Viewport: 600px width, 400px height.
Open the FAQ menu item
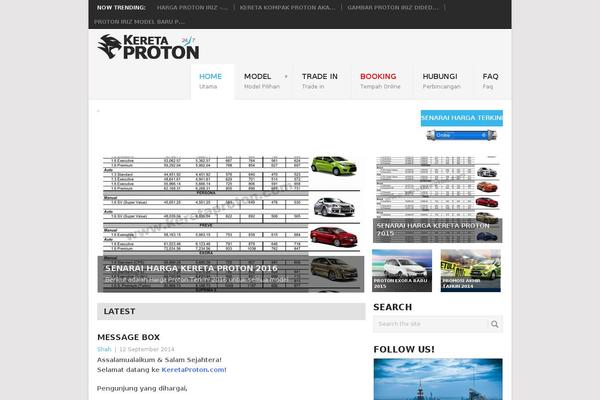pos(490,81)
